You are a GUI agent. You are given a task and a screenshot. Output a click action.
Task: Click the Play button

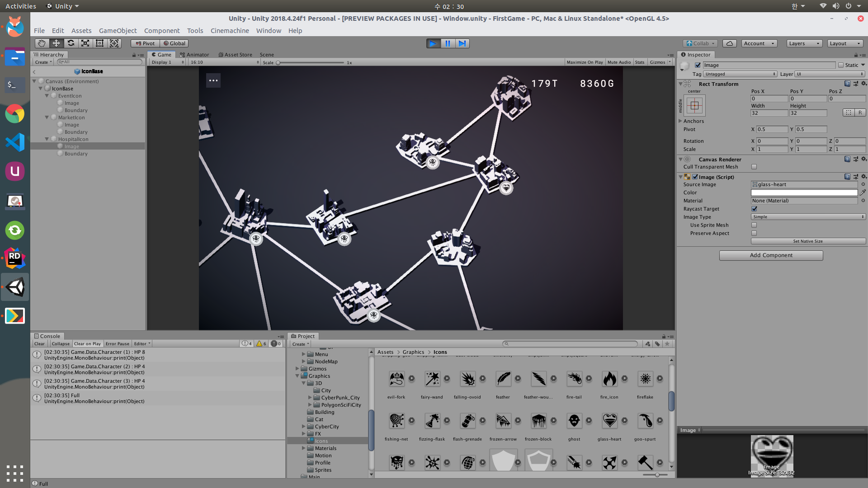coord(433,43)
